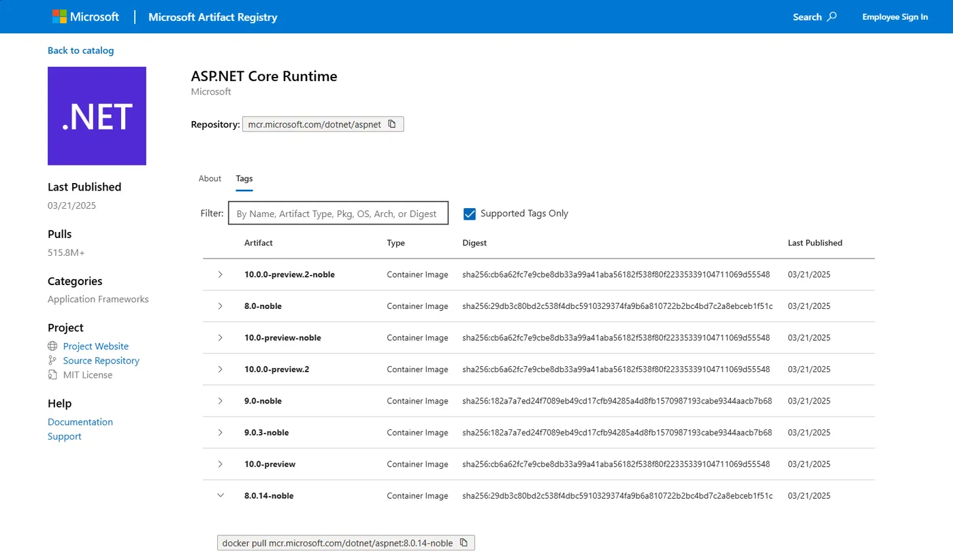Collapse the 8.0.14-noble tag row
953x560 pixels.
[x=220, y=495]
